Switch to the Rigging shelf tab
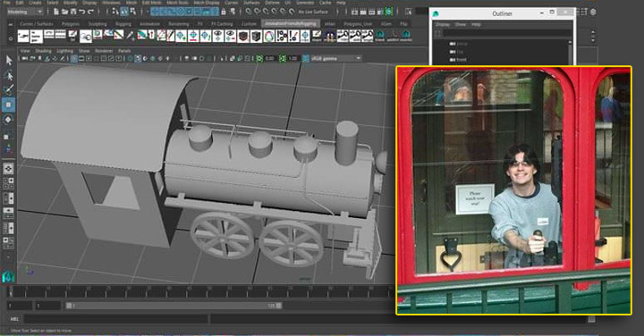644x336 pixels. pos(123,24)
